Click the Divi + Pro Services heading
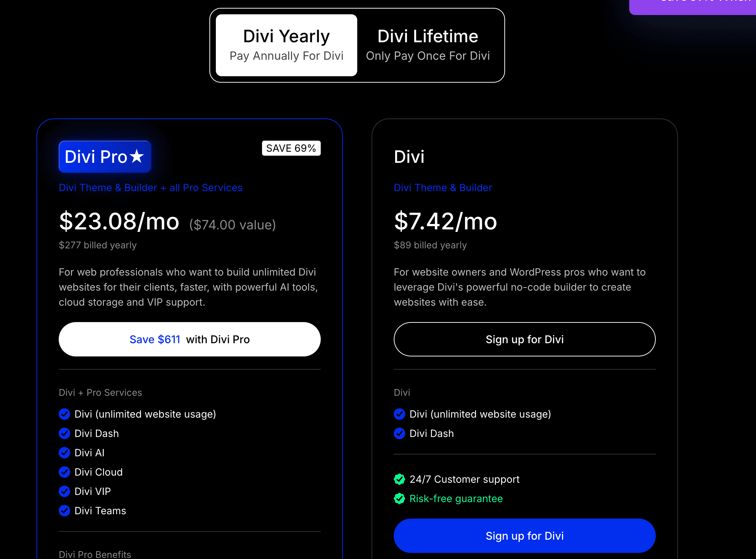This screenshot has height=559, width=756. (x=101, y=393)
